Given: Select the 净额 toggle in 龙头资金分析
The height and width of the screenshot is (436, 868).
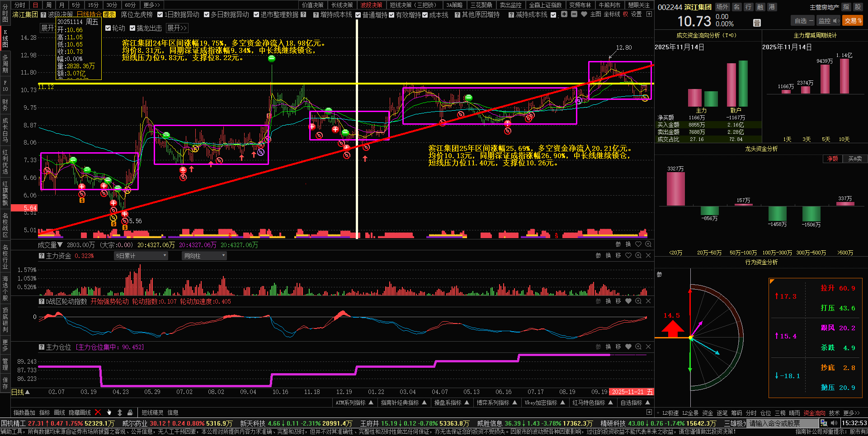Looking at the screenshot, I should tap(833, 159).
